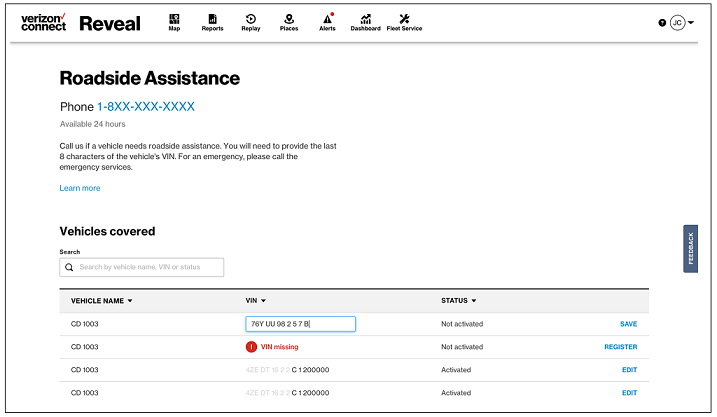This screenshot has height=417, width=717.
Task: Open the Dashboard icon
Action: [x=365, y=21]
